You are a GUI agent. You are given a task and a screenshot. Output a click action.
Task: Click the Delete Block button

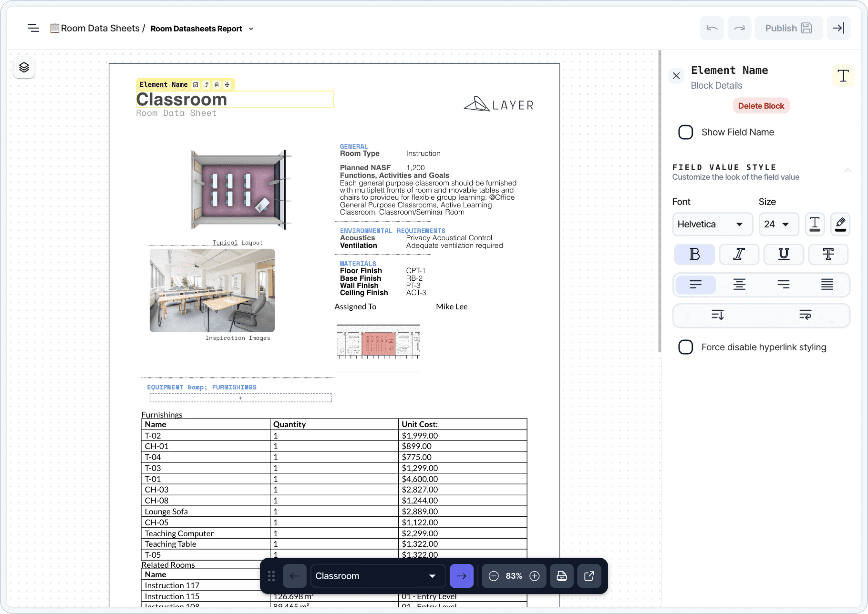pyautogui.click(x=761, y=106)
